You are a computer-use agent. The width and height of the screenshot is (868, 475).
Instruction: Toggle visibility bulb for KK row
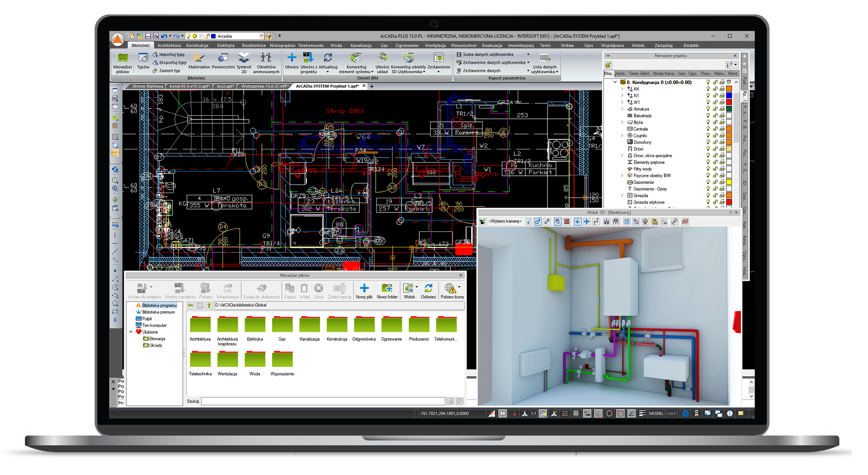(708, 89)
